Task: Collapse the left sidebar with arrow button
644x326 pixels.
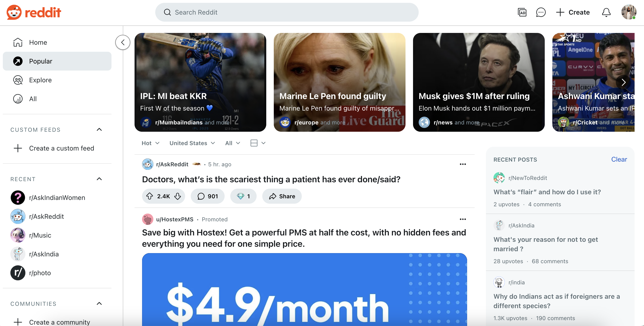Action: tap(123, 42)
